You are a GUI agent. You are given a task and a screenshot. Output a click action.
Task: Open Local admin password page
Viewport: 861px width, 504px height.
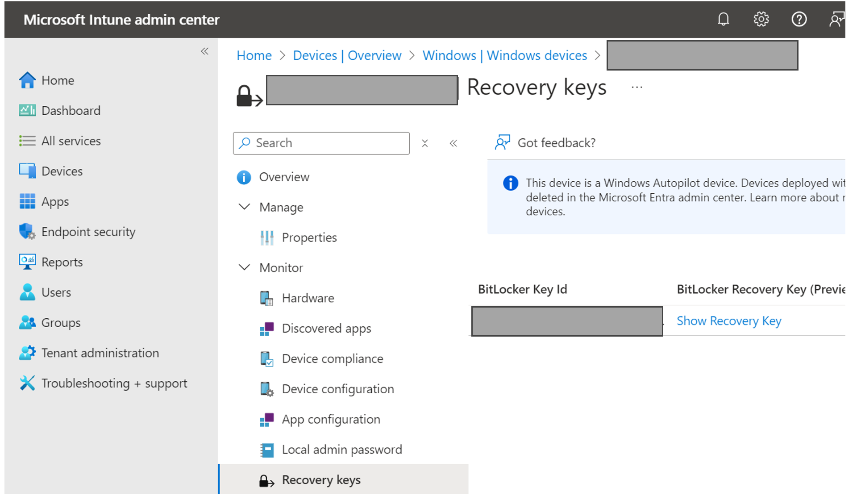(342, 450)
